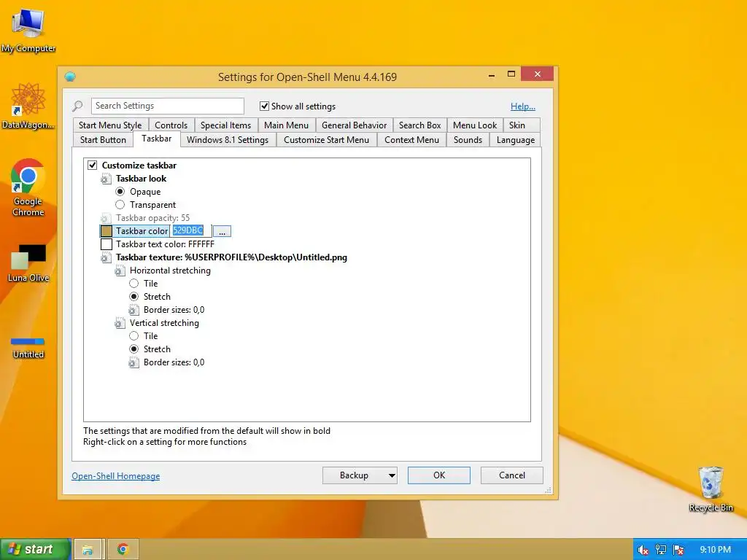747x560 pixels.
Task: Select the Untitled image on desktop
Action: click(28, 348)
